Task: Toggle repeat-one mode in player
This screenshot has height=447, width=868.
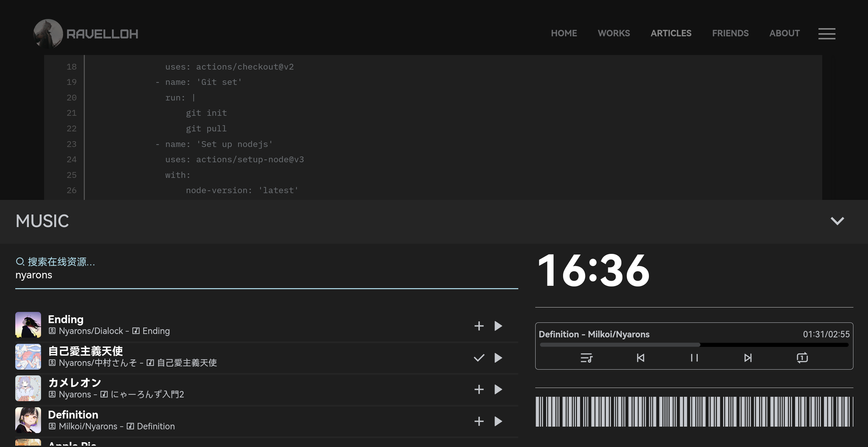Action: tap(802, 358)
